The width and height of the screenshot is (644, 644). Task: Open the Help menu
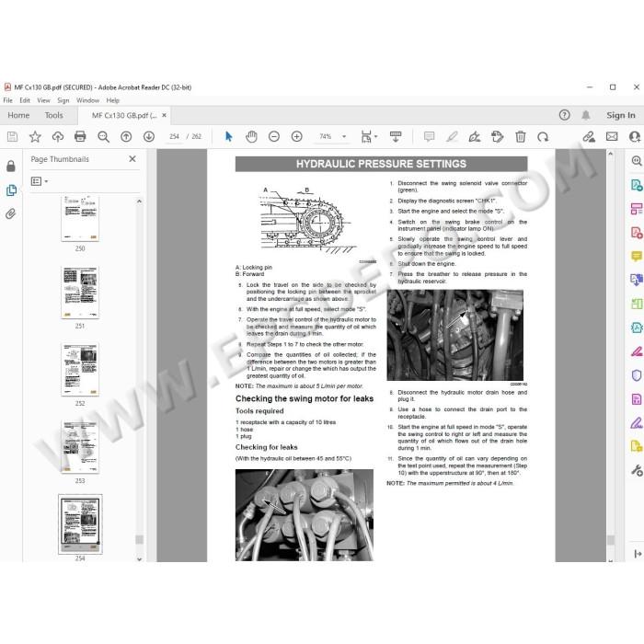[x=112, y=100]
